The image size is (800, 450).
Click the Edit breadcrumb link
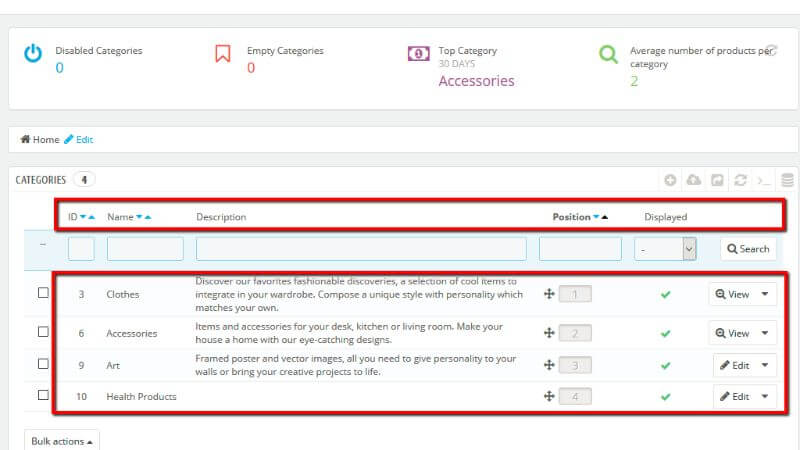point(79,140)
